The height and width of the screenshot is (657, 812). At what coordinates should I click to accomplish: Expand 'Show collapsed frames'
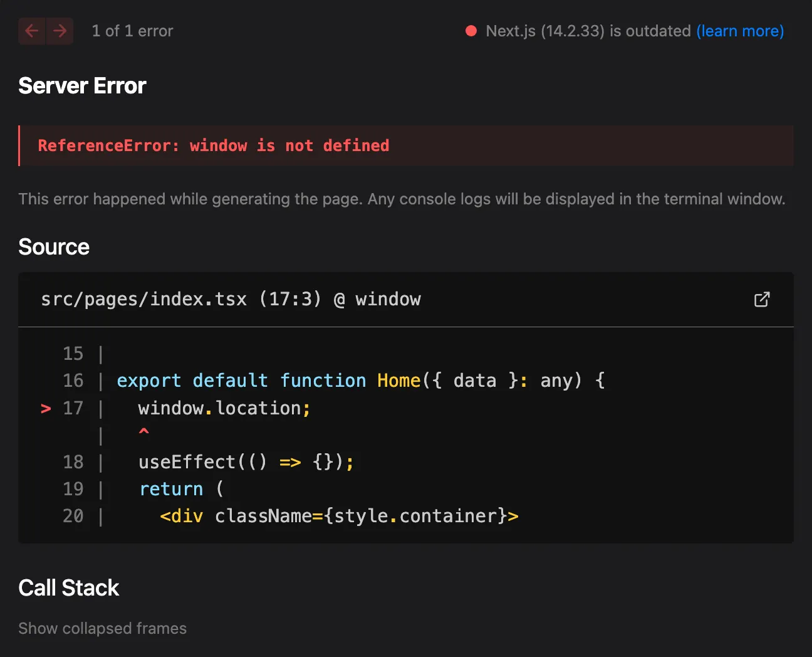point(103,628)
